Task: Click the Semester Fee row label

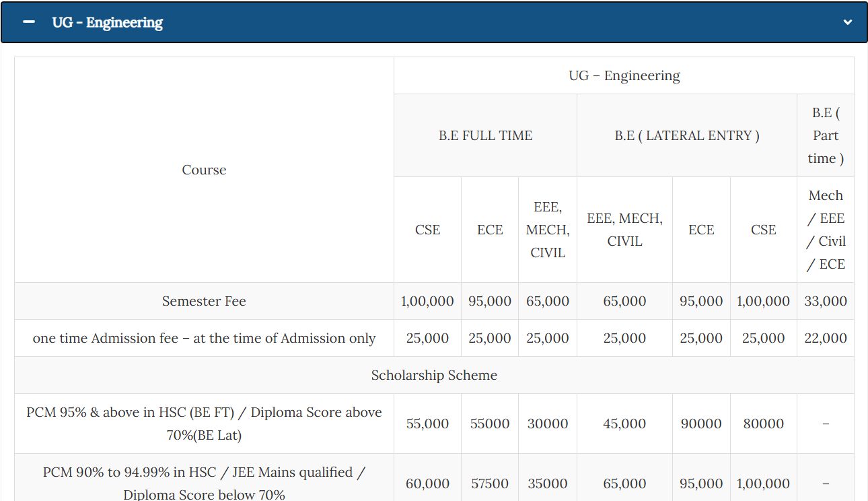Action: [204, 301]
